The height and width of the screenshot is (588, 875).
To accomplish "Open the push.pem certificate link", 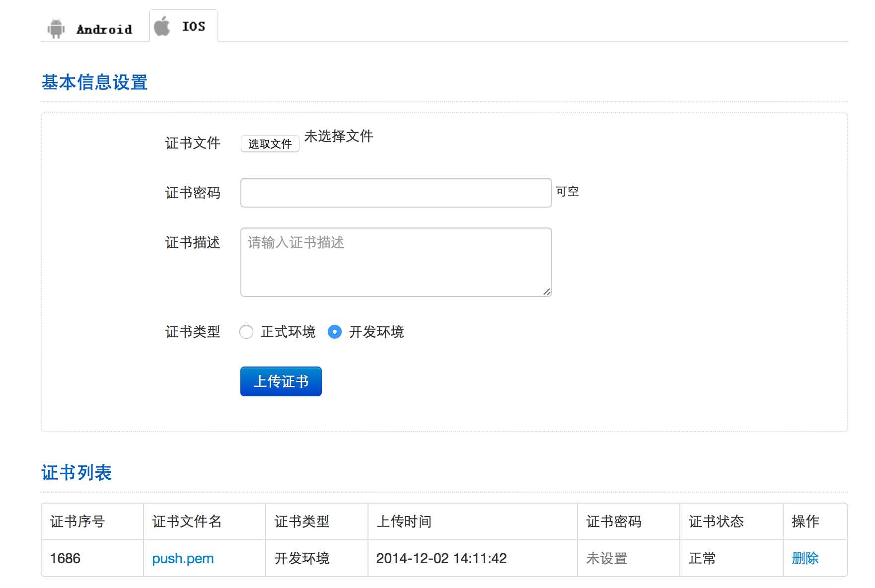I will pos(183,559).
